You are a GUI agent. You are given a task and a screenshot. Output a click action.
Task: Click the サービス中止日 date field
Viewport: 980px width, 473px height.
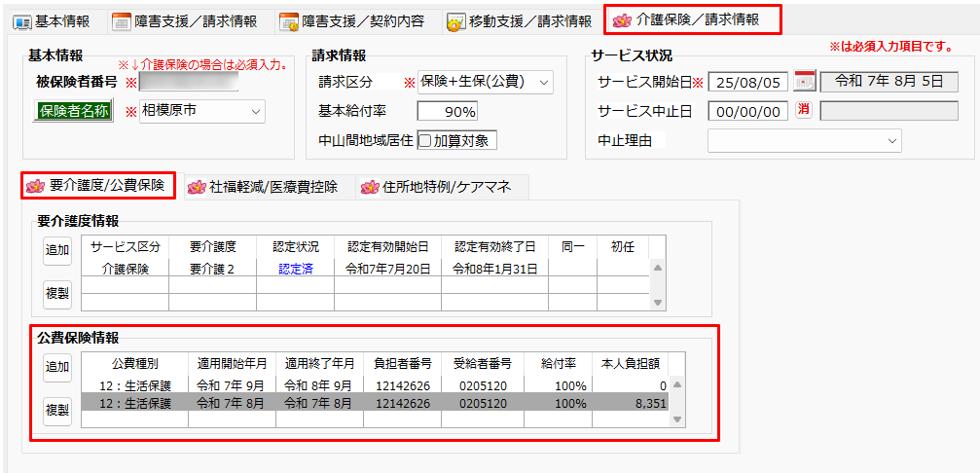(748, 111)
